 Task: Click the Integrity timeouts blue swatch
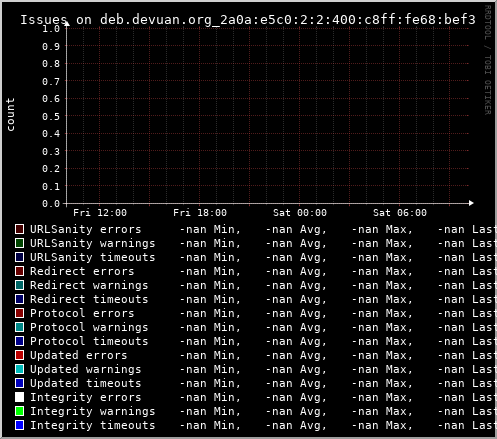tap(20, 425)
